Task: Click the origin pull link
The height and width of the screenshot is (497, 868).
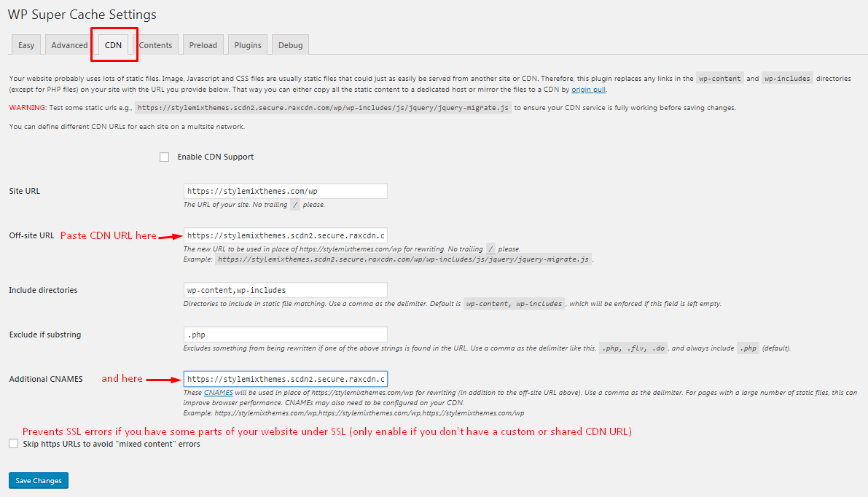Action: coord(588,89)
